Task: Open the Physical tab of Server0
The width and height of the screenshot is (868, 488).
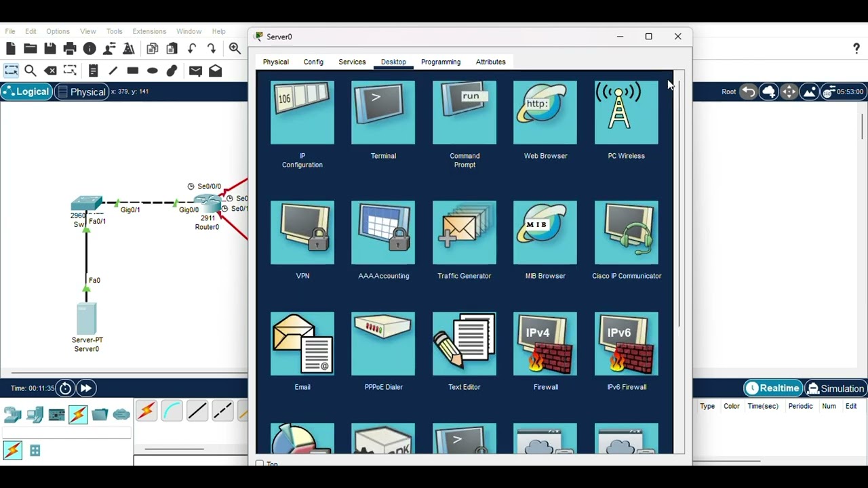Action: point(275,62)
